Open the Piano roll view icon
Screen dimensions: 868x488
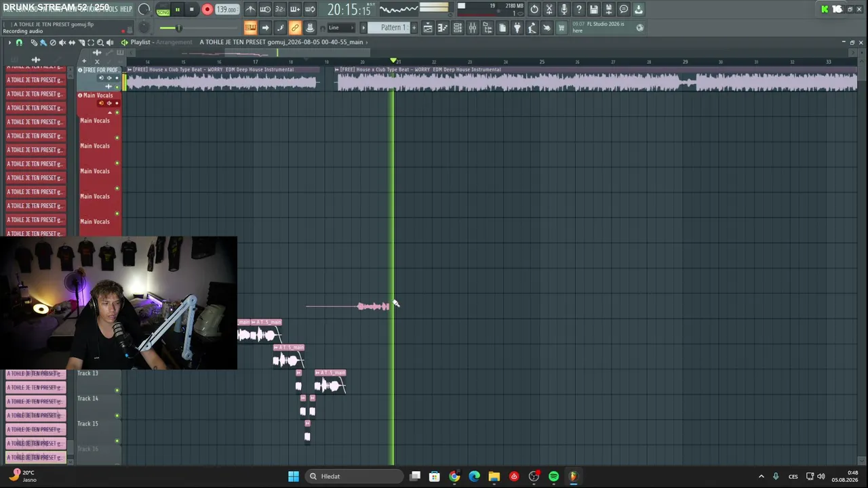point(443,28)
